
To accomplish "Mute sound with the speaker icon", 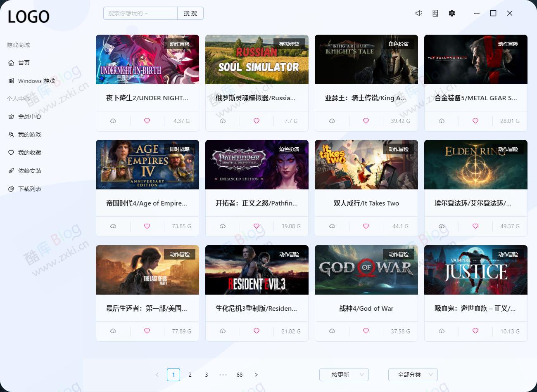I will [x=418, y=13].
